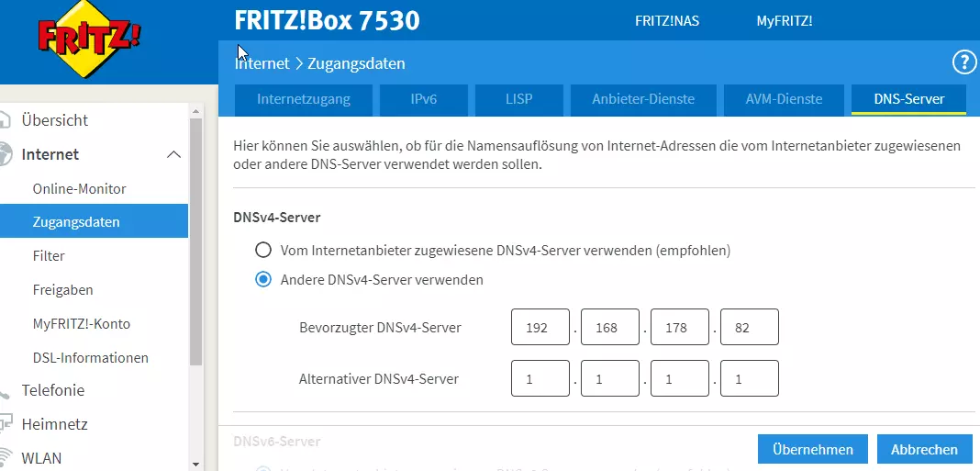
Task: Click the Abbrechen button
Action: 924,449
